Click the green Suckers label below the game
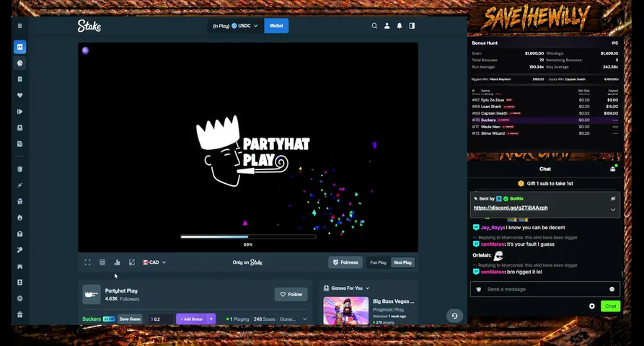 click(x=92, y=319)
